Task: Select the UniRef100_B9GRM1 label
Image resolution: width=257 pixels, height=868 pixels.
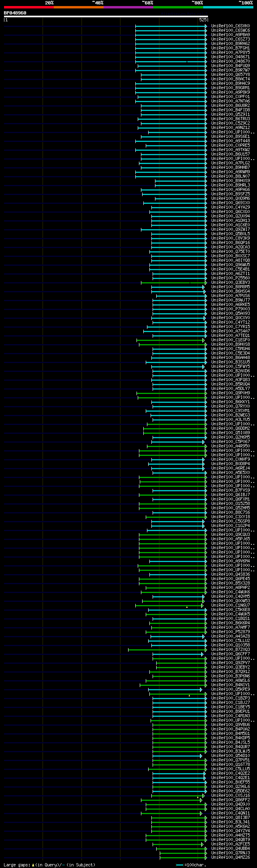Action: (230, 88)
